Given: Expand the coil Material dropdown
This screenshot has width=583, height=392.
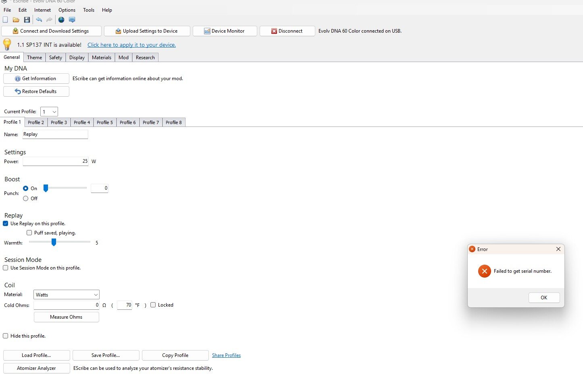Looking at the screenshot, I should tap(67, 295).
